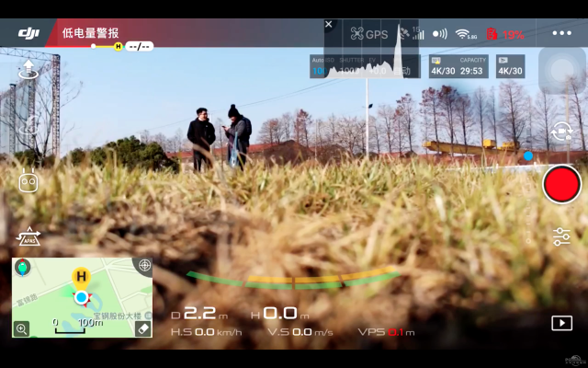Switch between photo and video mode
588x368 pixels.
[x=561, y=132]
